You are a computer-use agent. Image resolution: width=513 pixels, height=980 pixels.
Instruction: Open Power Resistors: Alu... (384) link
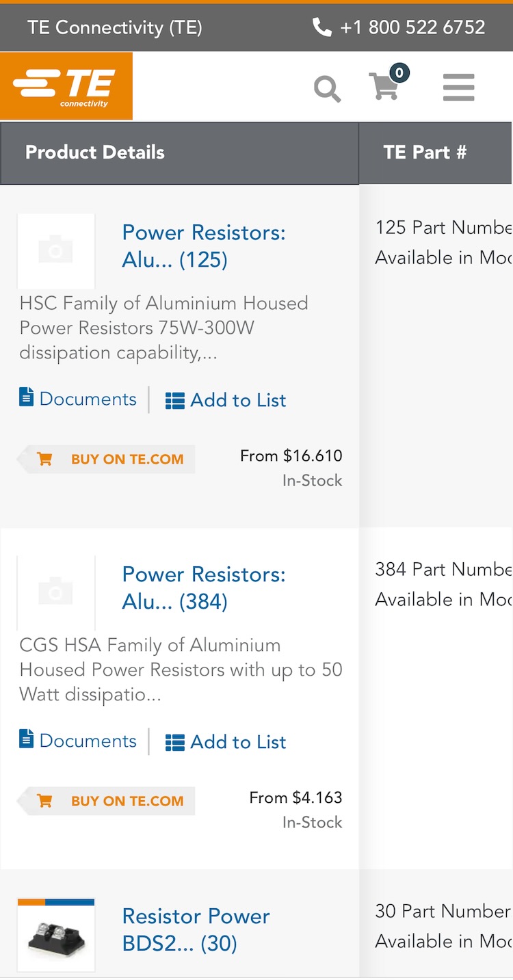[x=203, y=588]
